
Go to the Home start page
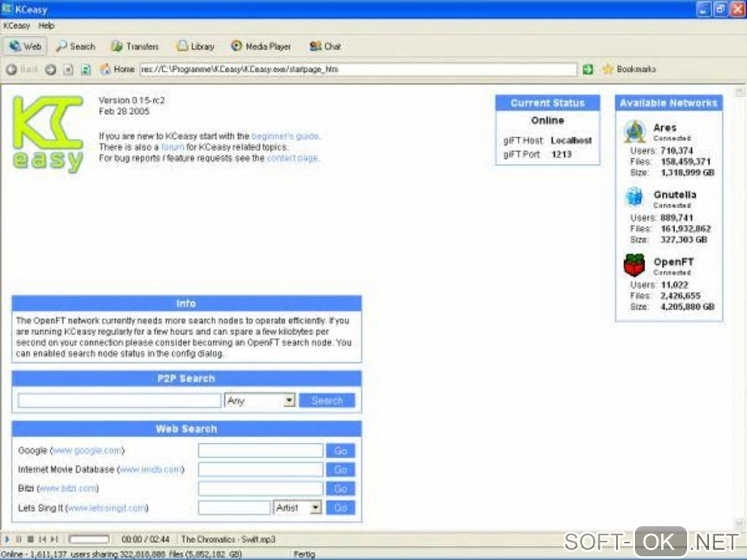tap(117, 70)
